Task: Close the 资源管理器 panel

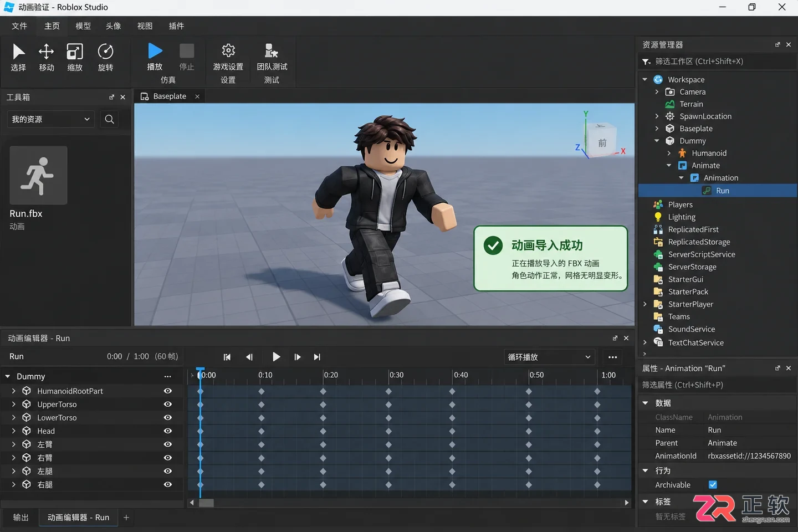Action: pos(789,44)
